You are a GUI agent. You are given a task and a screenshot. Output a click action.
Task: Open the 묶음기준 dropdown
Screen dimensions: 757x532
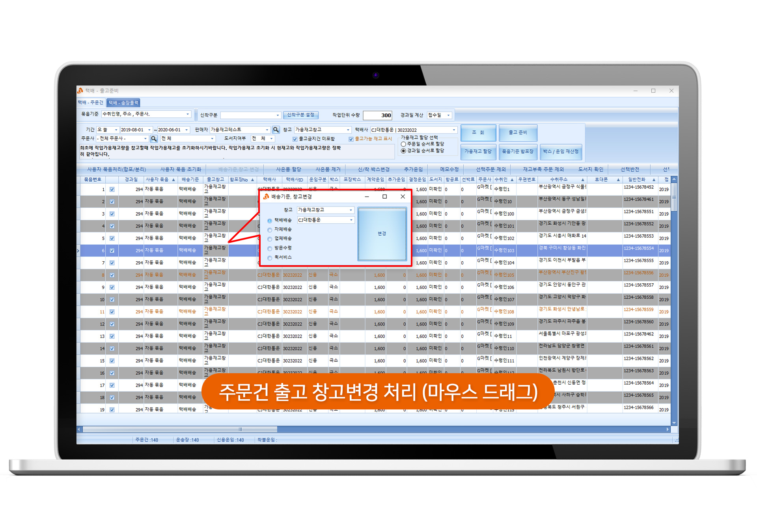[188, 114]
